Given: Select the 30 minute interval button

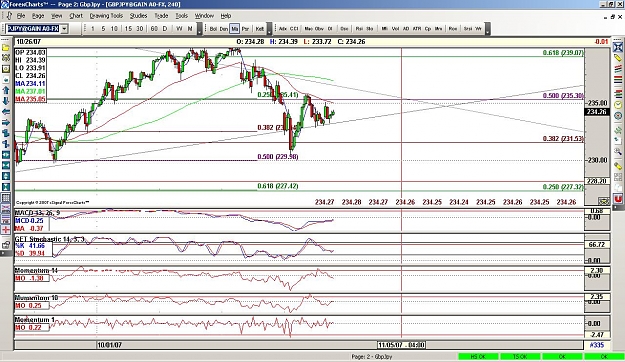Looking at the screenshot, I should point(140,29).
